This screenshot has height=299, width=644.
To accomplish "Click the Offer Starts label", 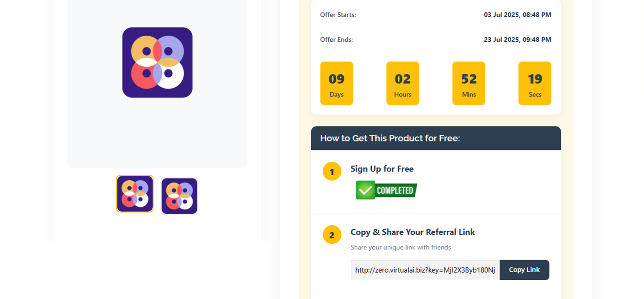I will pos(338,15).
